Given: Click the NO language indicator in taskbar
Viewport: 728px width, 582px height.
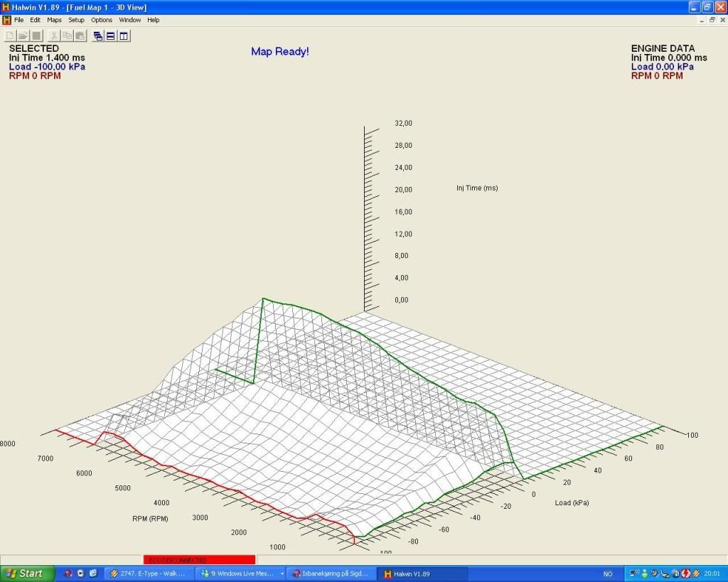Looking at the screenshot, I should (x=608, y=573).
